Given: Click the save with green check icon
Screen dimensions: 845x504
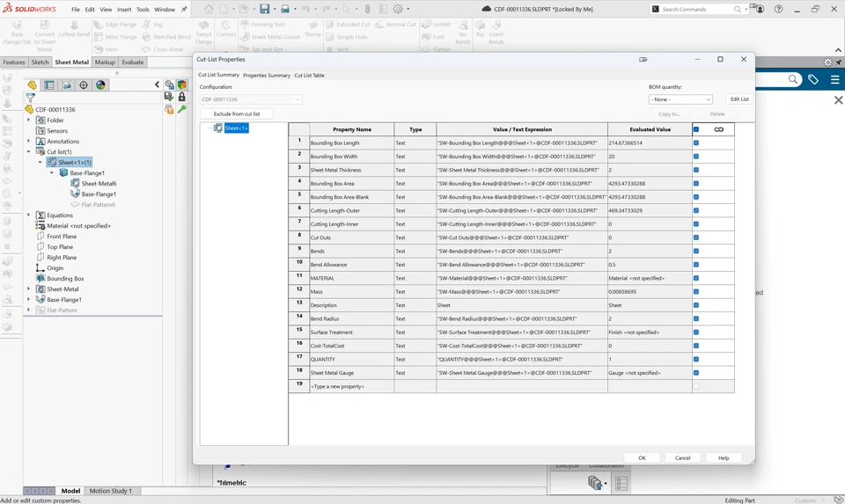Looking at the screenshot, I should coord(169,97).
